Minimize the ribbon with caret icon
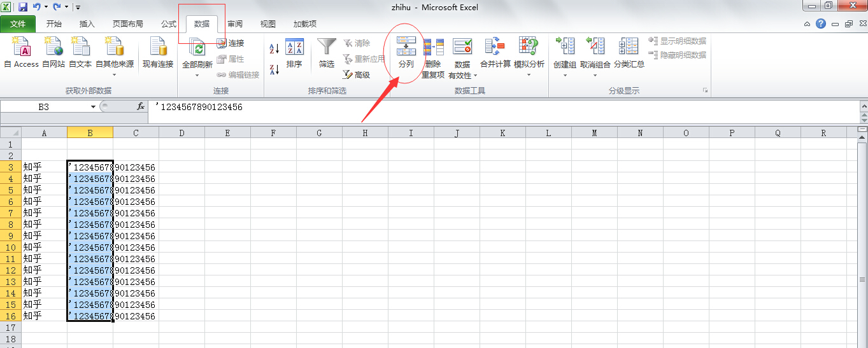 click(x=808, y=24)
